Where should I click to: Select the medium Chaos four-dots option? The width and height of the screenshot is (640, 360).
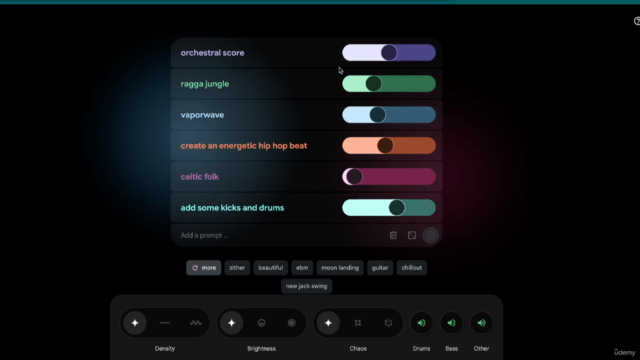click(x=358, y=323)
